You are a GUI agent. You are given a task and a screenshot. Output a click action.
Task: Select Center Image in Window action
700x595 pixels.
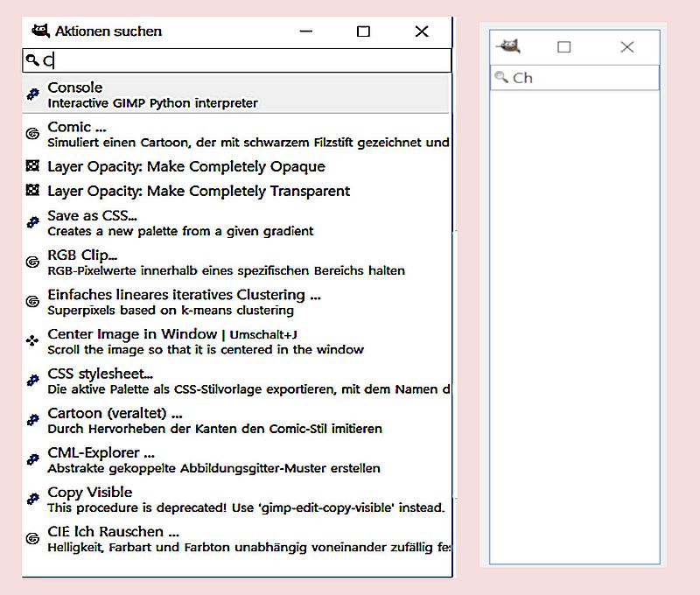[235, 341]
